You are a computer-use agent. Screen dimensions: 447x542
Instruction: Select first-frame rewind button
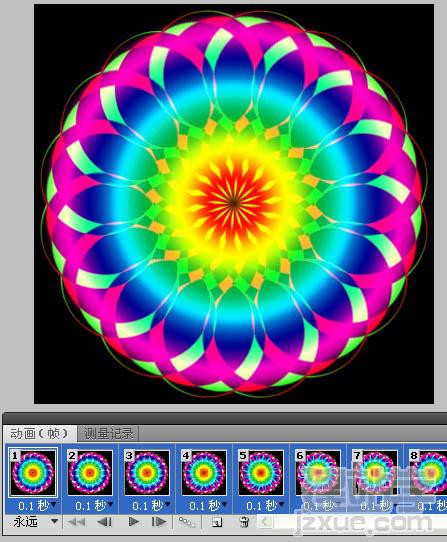pyautogui.click(x=77, y=521)
